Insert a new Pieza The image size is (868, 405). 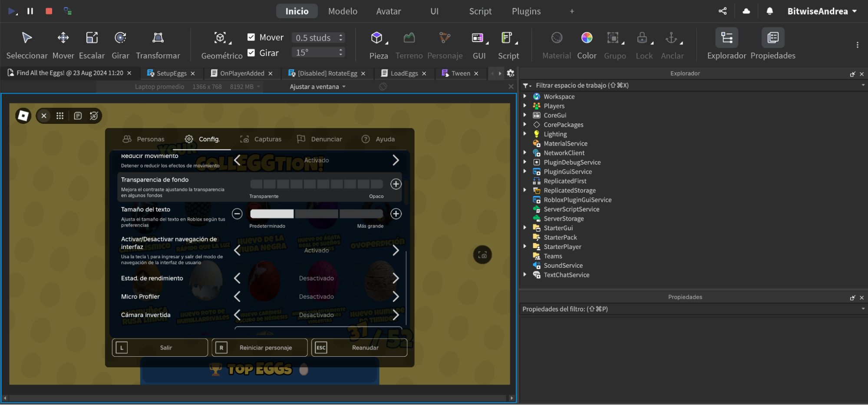point(378,43)
